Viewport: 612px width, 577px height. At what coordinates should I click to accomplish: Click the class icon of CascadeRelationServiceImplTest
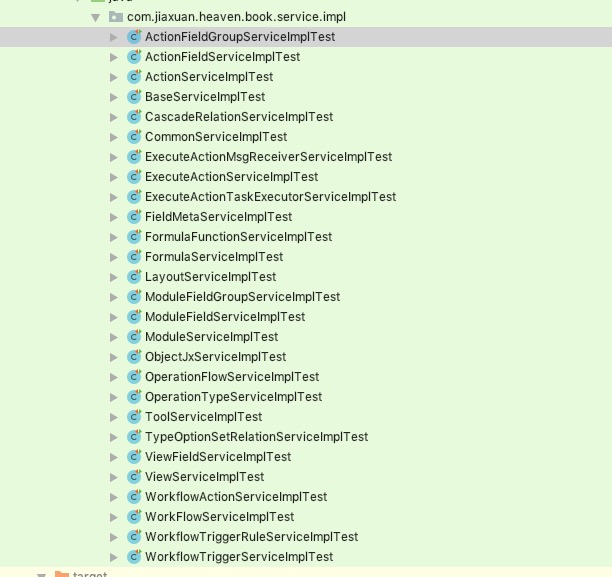tap(134, 117)
